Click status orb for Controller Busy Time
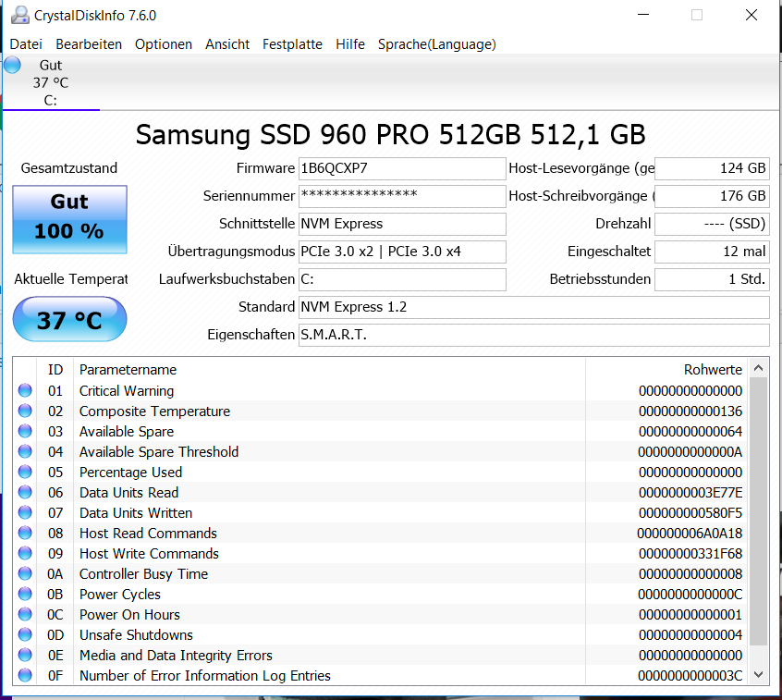This screenshot has height=700, width=782. 25,573
